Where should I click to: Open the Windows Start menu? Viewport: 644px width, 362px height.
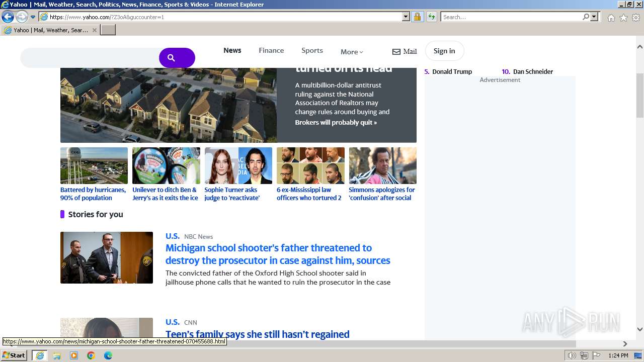14,355
